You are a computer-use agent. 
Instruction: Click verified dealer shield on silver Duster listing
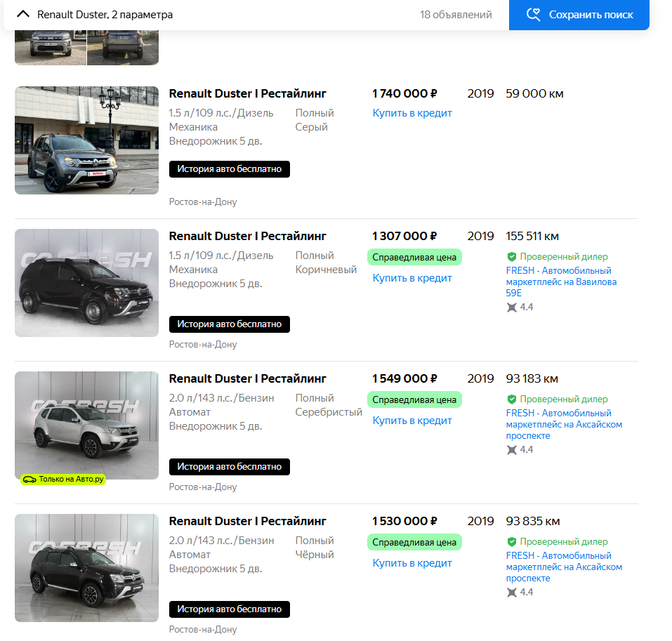coord(512,399)
